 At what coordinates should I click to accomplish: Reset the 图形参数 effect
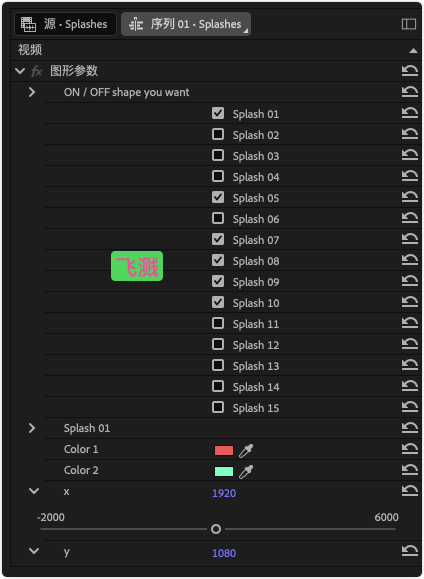click(410, 71)
